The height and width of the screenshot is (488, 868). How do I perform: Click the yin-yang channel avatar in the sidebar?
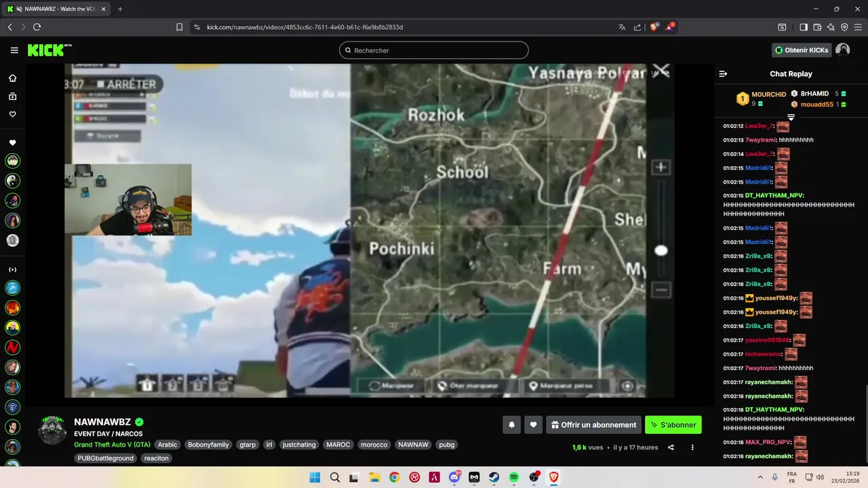(12, 181)
